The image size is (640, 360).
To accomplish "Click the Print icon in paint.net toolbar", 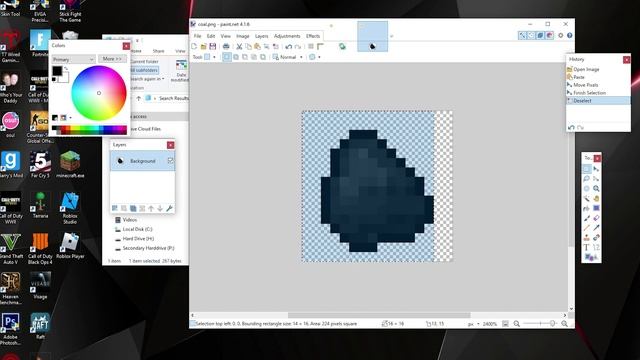I will tap(226, 47).
